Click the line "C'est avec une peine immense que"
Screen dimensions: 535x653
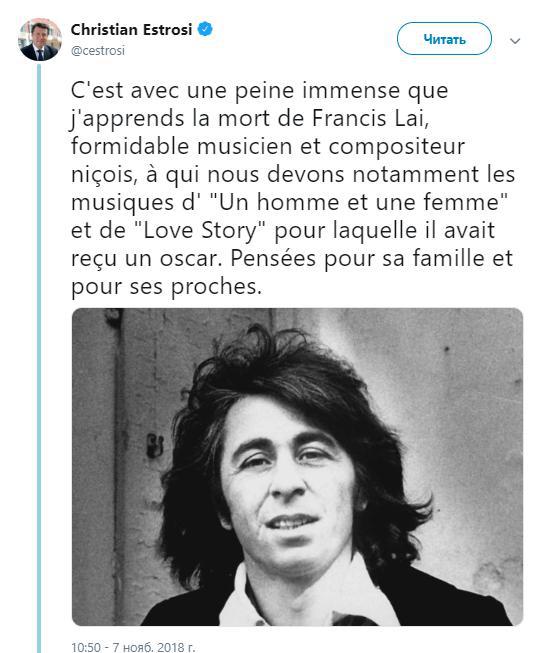259,91
